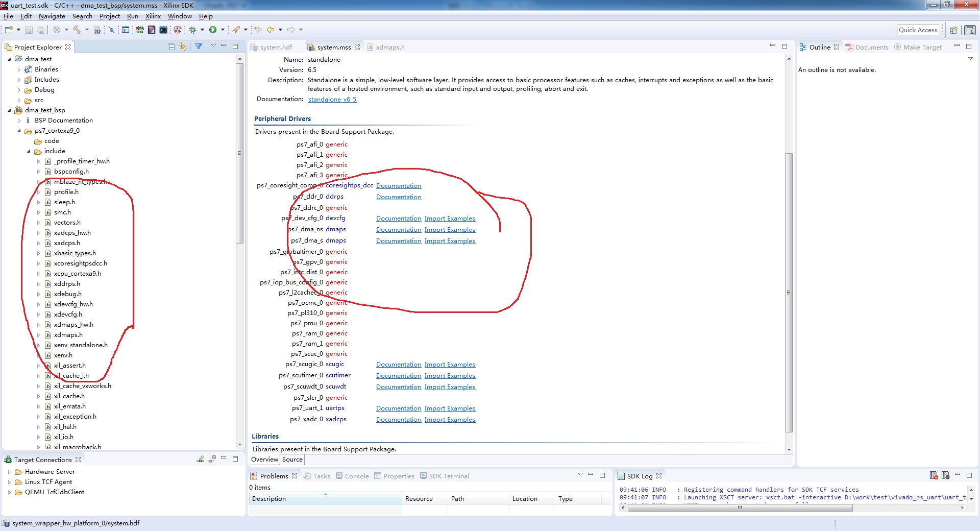This screenshot has width=980, height=531.
Task: Open the Debug icon dropdown arrow
Action: tap(202, 30)
